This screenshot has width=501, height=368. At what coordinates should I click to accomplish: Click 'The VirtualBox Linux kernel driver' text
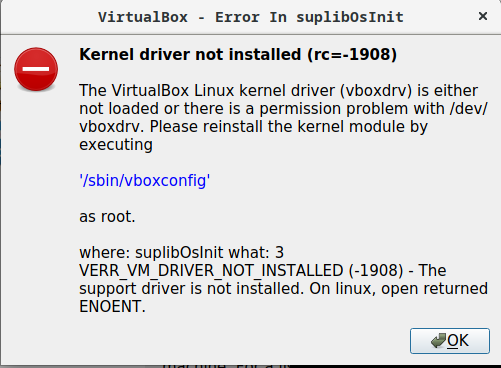pyautogui.click(x=207, y=91)
